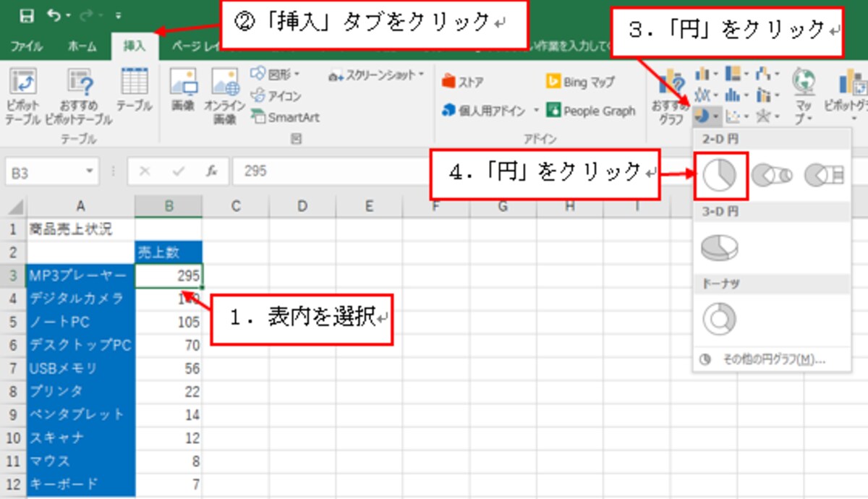The width and height of the screenshot is (868, 499).
Task: Click the formula bar cancel X
Action: tap(145, 171)
